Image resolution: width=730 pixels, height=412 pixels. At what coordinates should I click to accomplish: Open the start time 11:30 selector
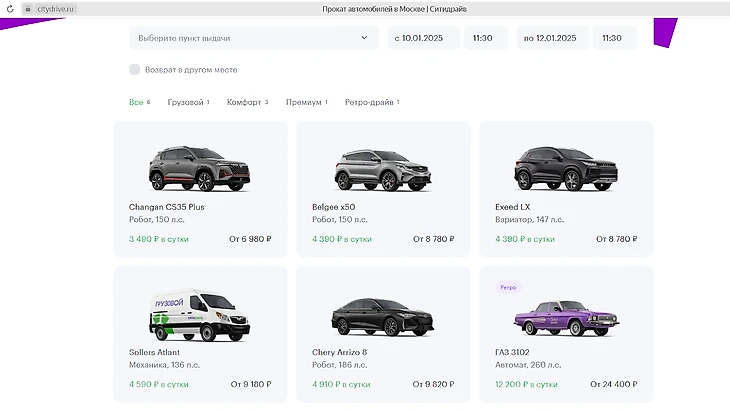485,38
